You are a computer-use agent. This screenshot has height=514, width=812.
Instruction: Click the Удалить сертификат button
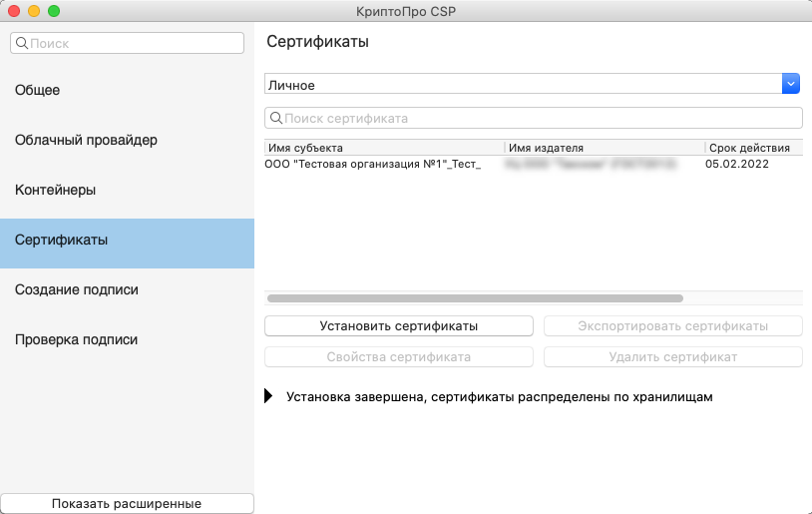click(672, 356)
